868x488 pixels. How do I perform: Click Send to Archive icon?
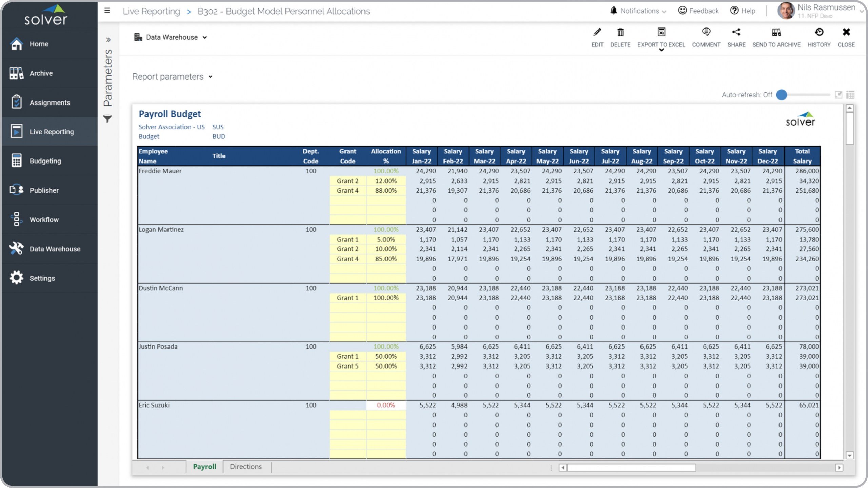tap(776, 33)
